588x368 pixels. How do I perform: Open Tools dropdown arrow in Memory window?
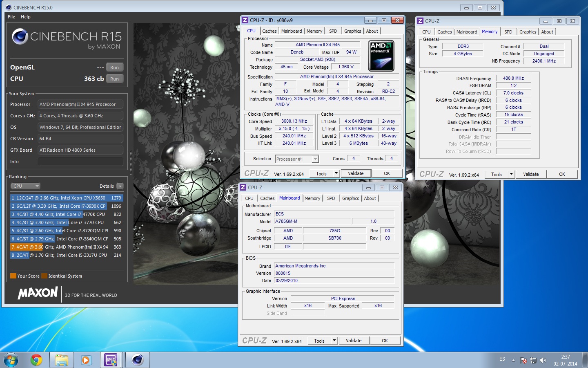511,174
